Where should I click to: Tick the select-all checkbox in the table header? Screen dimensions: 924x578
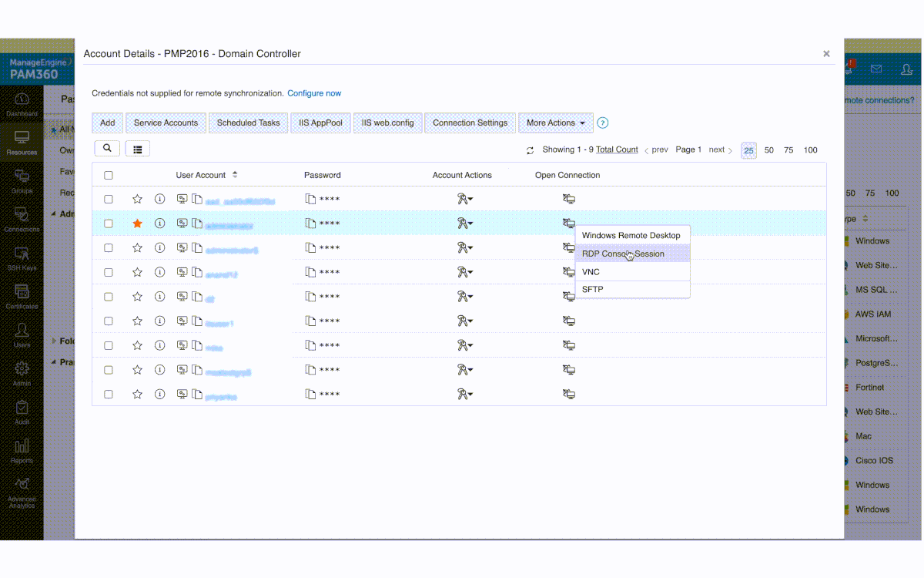click(109, 176)
